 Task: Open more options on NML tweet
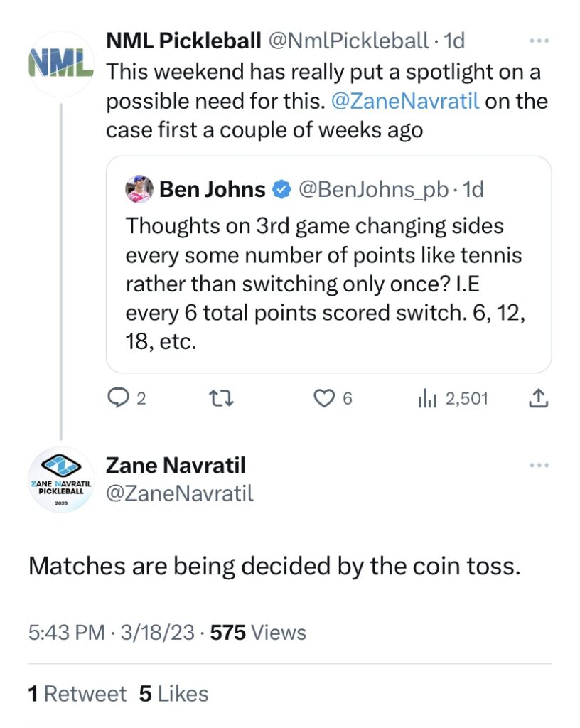(539, 42)
